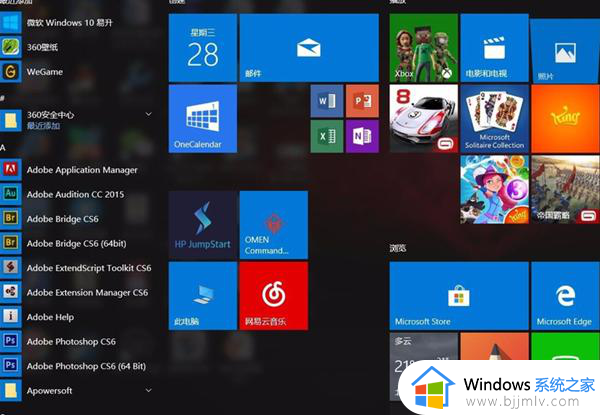Open Adobe Application Manager icon
Viewport: 600px width, 415px height.
coord(11,169)
